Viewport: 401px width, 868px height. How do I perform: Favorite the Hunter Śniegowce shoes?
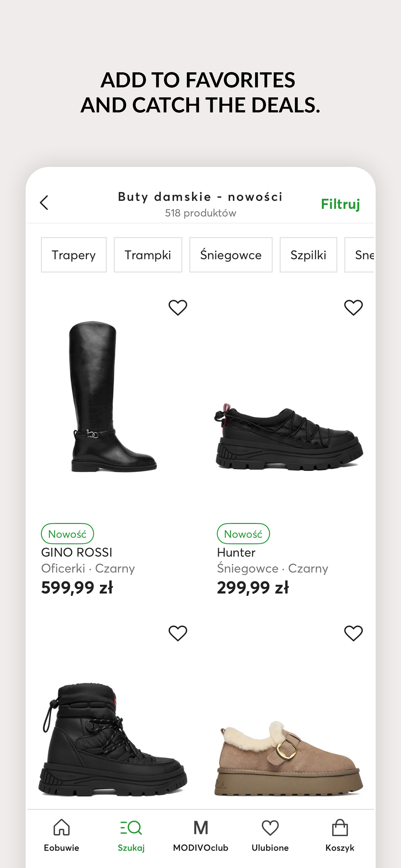(353, 307)
